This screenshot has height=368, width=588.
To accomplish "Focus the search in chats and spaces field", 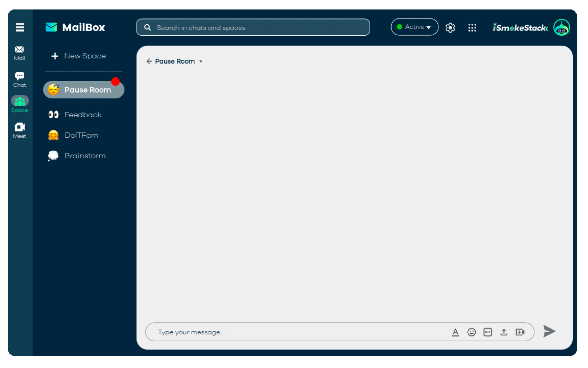I will click(253, 27).
